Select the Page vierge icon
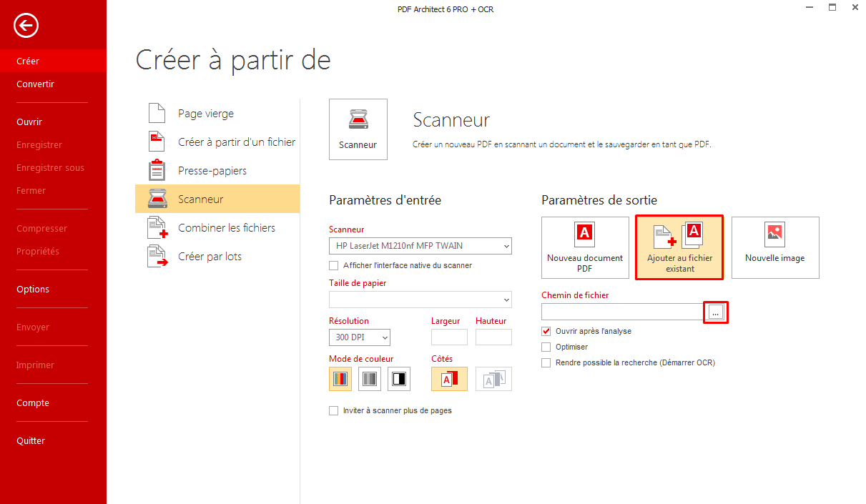Image resolution: width=866 pixels, height=504 pixels. pyautogui.click(x=157, y=113)
